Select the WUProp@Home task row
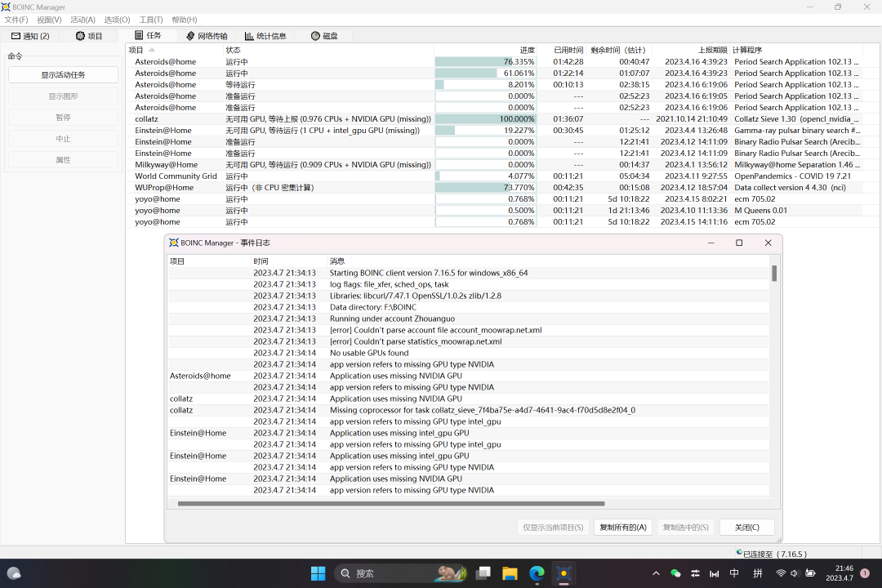This screenshot has width=882, height=588. [494, 188]
